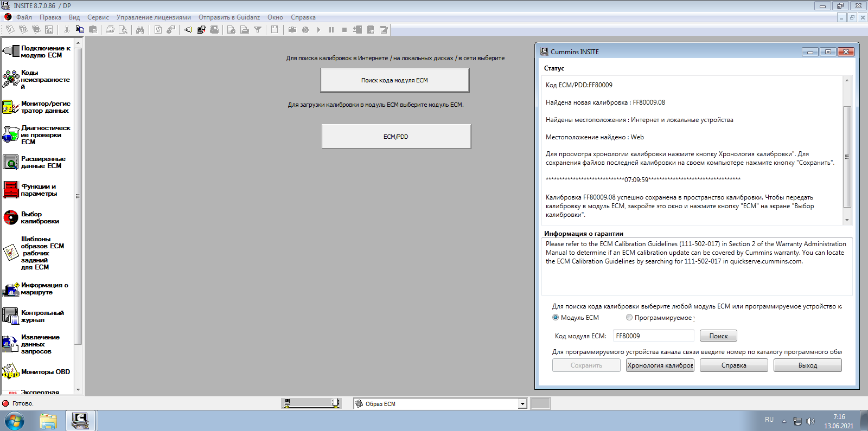Select the 'Модуль ECM' radio button

(x=556, y=318)
